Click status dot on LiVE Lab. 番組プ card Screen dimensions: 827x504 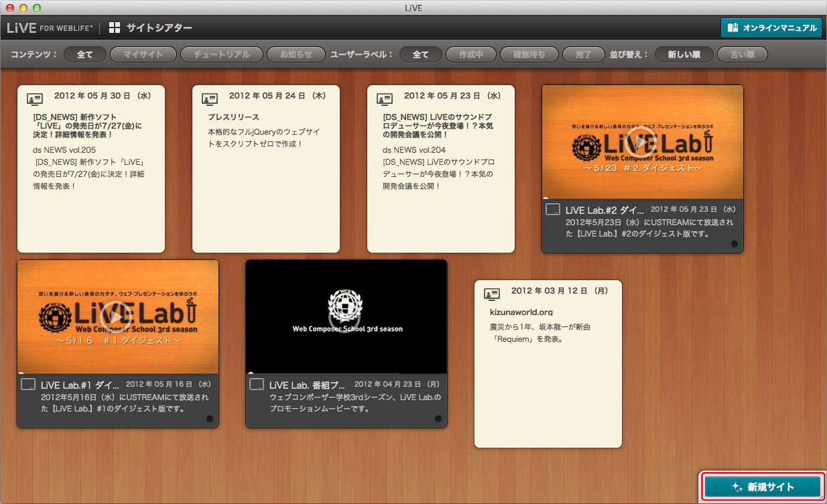[438, 419]
